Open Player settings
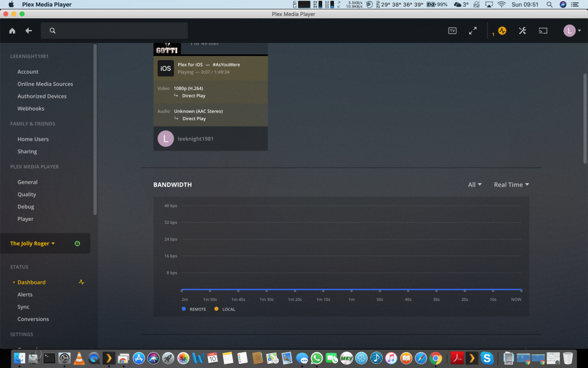588x368 pixels. click(x=25, y=219)
